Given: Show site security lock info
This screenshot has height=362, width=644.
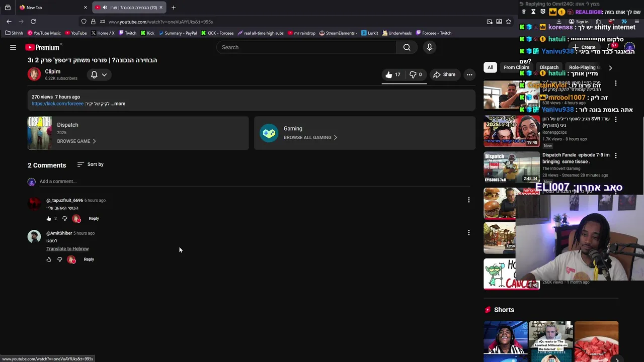Looking at the screenshot, I should [x=93, y=22].
